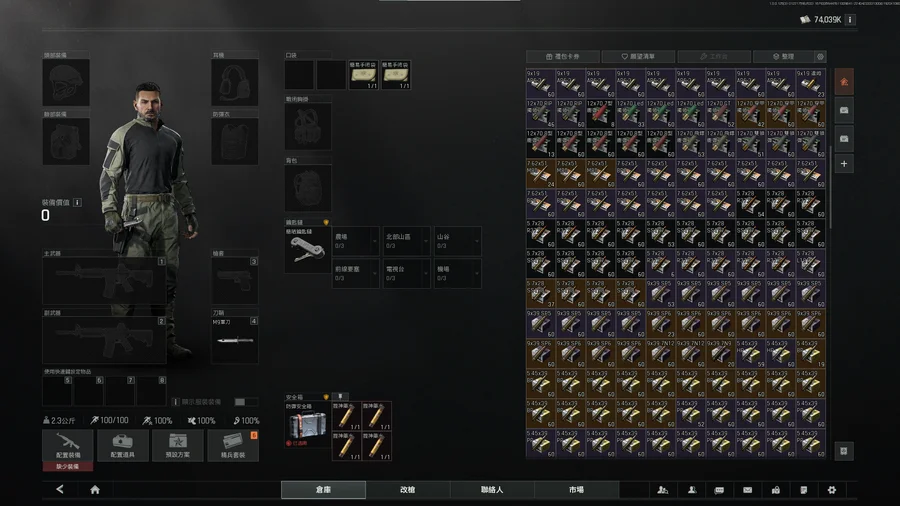The width and height of the screenshot is (900, 506).
Task: Click the stash inventory scrollbar
Action: pos(830,180)
